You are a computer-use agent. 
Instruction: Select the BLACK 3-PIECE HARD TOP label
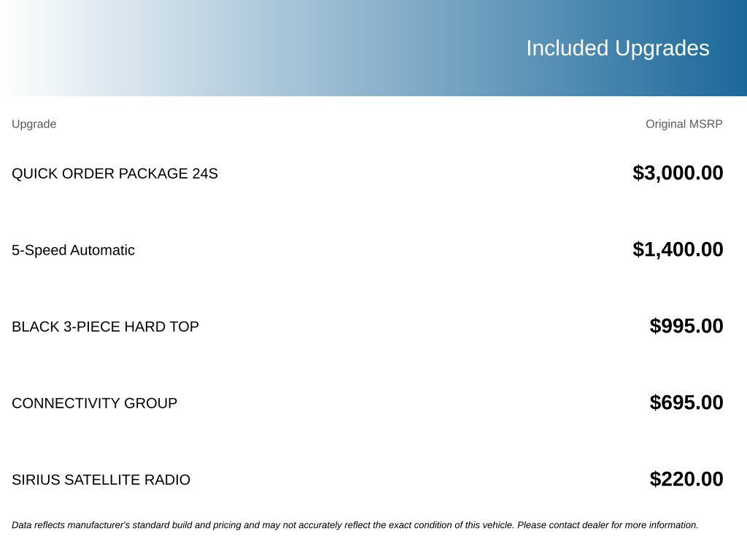105,327
